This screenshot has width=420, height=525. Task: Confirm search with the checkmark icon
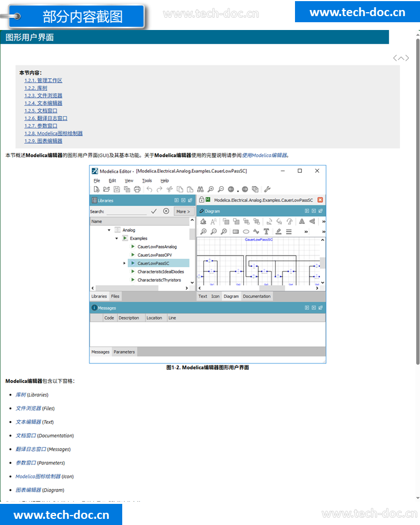[154, 211]
